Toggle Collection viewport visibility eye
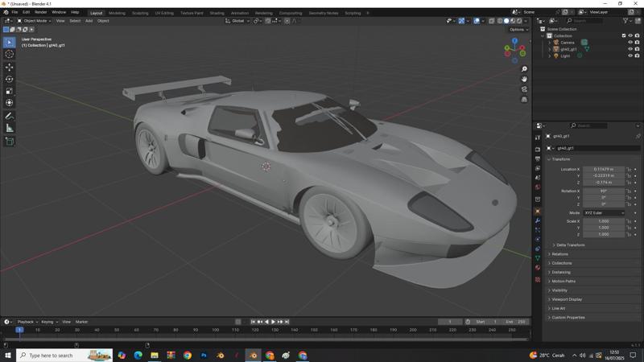This screenshot has height=362, width=644. [630, 35]
